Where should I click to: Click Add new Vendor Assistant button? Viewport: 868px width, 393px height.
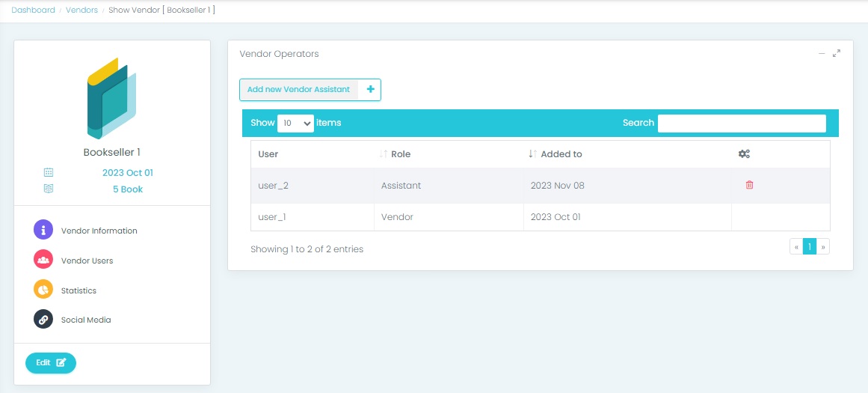click(x=298, y=90)
